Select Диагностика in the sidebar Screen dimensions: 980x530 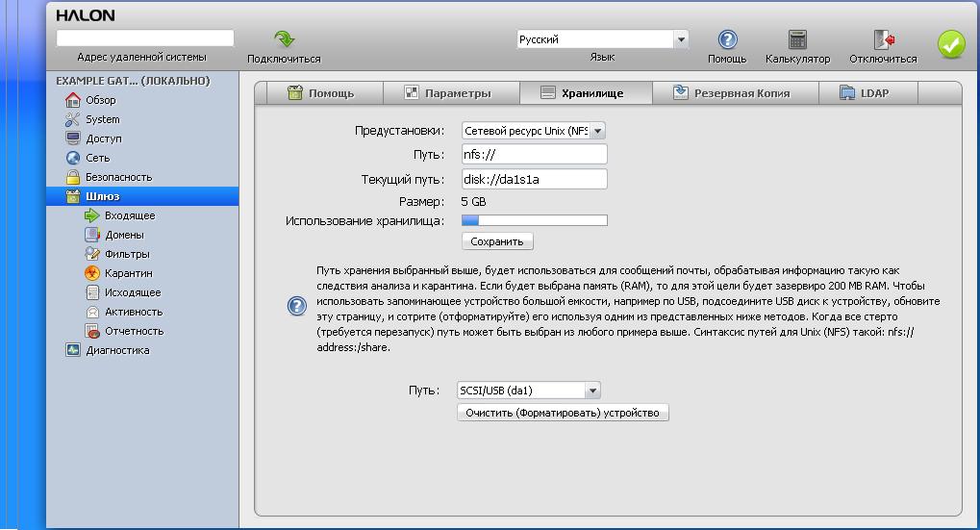(117, 351)
